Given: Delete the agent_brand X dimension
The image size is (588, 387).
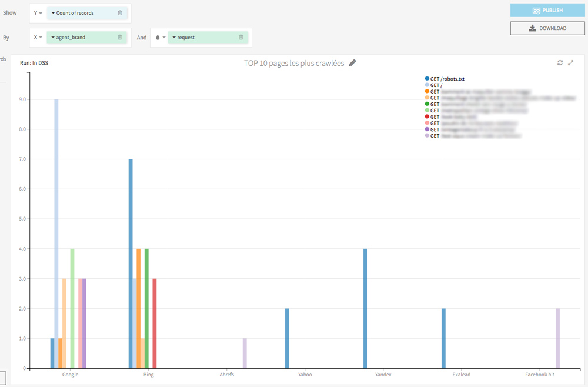Looking at the screenshot, I should tap(119, 37).
